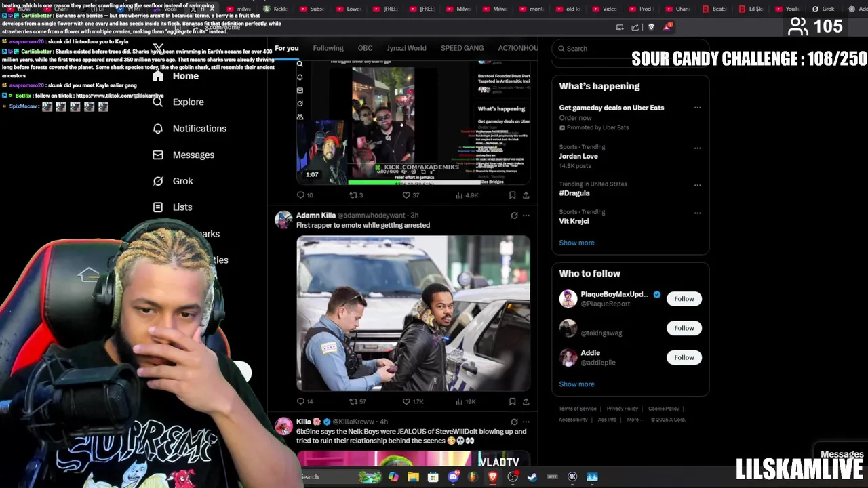The image size is (868, 488).
Task: Play the 1:07 Akademiks video
Action: tap(413, 122)
